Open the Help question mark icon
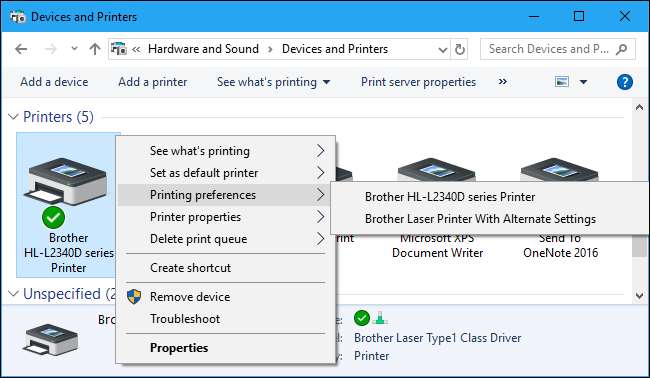 (624, 82)
